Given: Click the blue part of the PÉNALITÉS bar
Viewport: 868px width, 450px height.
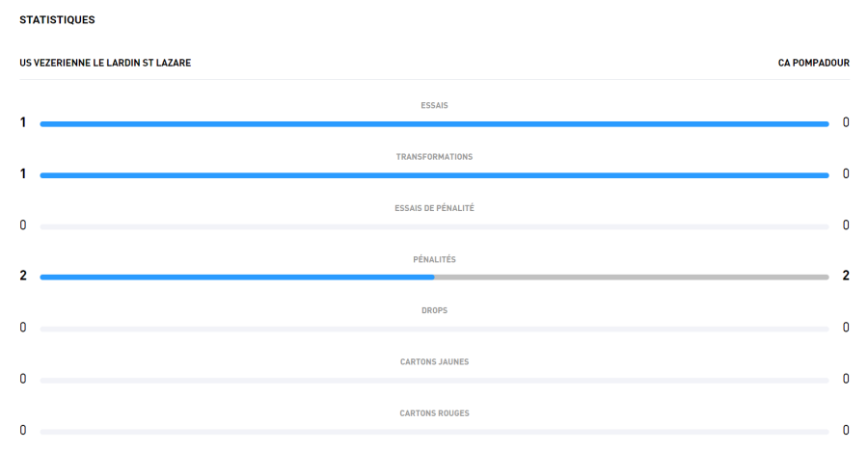Looking at the screenshot, I should pos(236,277).
